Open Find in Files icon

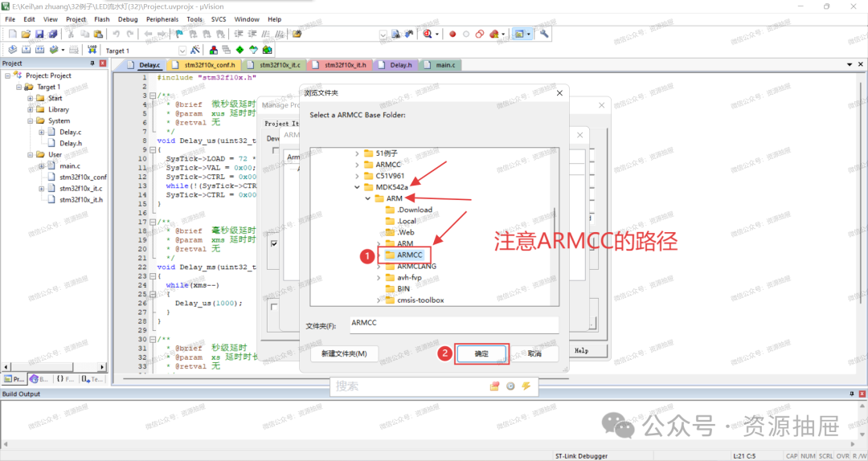297,34
